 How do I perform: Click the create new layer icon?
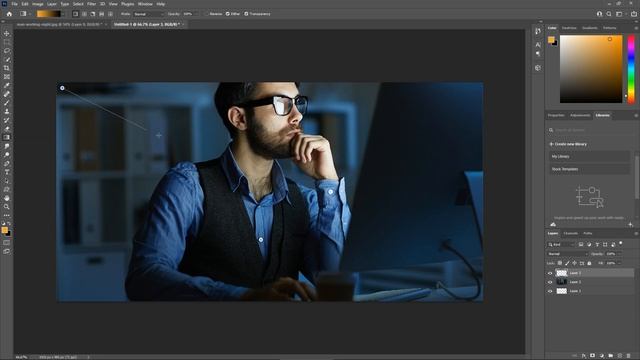click(620, 356)
